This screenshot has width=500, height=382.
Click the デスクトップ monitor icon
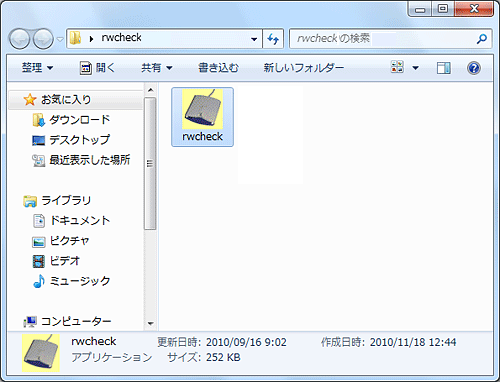point(38,140)
